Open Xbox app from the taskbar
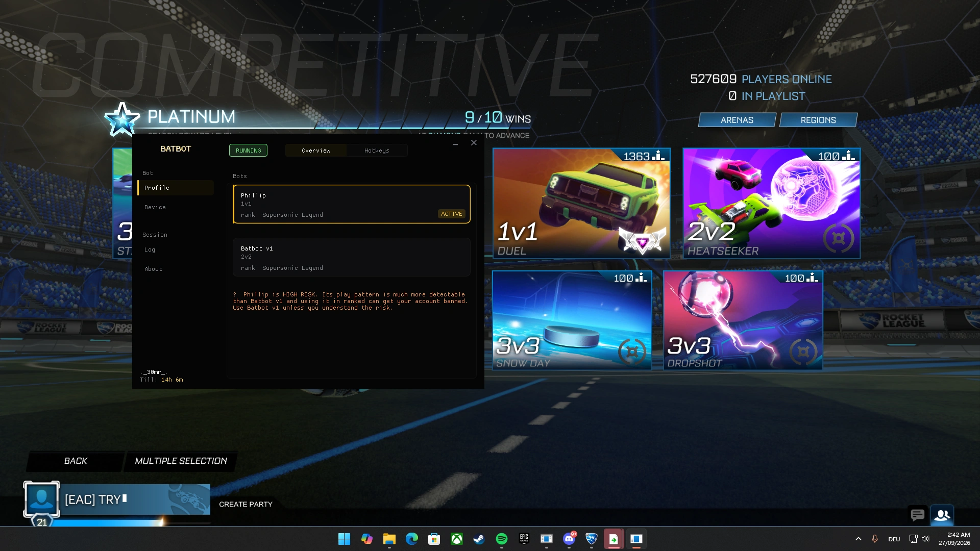Viewport: 980px width, 551px height. (456, 539)
